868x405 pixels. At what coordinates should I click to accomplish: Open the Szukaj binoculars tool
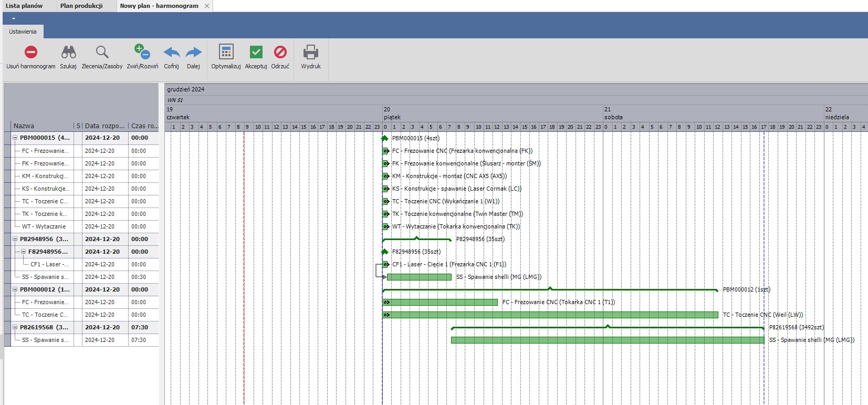pyautogui.click(x=68, y=52)
